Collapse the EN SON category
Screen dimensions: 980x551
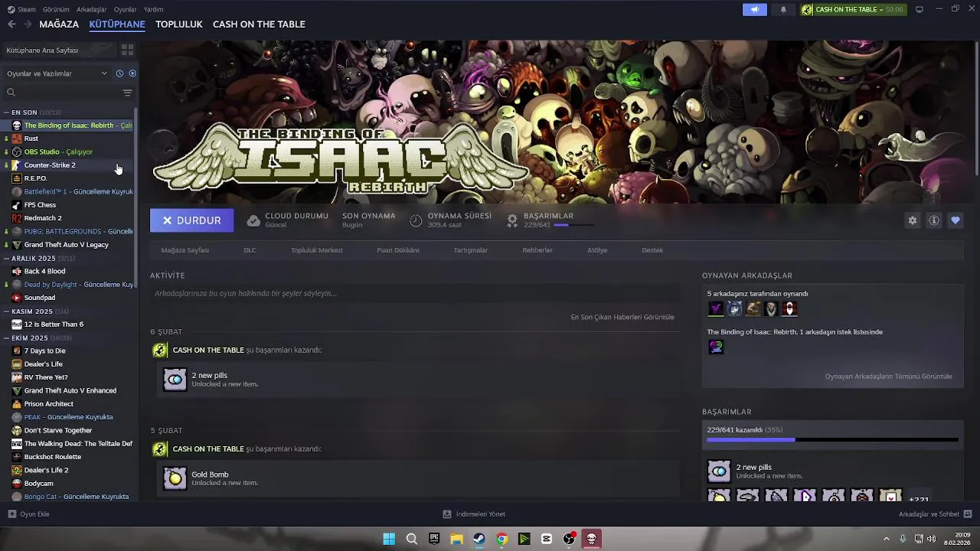[x=6, y=112]
